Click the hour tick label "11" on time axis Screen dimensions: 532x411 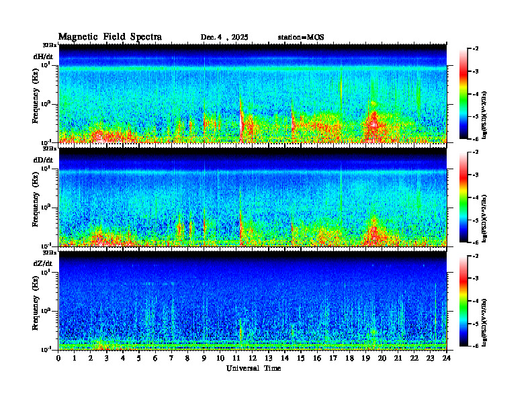point(236,358)
